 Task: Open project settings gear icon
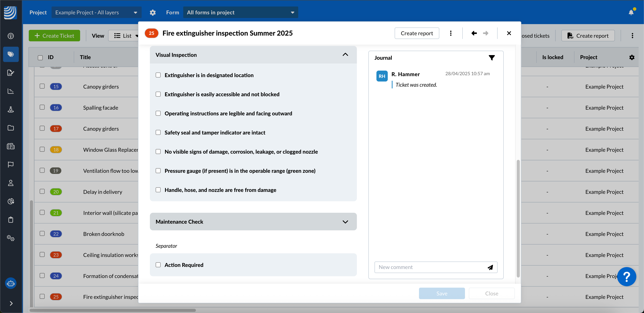tap(153, 12)
